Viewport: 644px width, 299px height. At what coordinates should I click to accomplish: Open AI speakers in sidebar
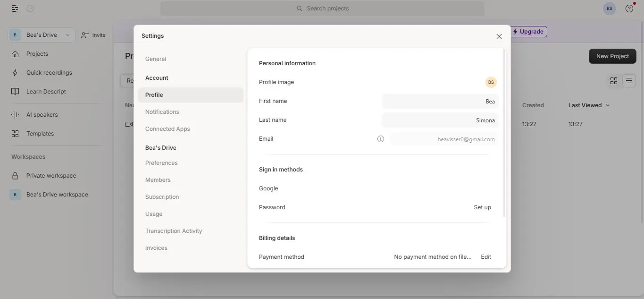pyautogui.click(x=42, y=115)
